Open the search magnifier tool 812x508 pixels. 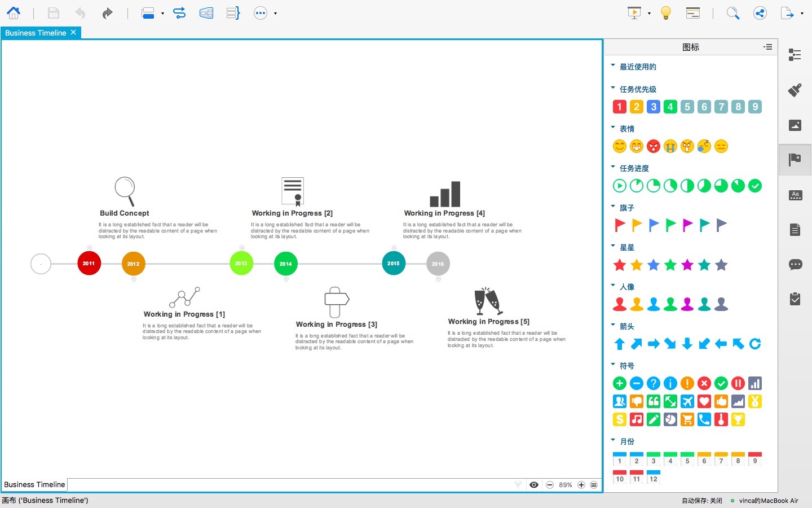tap(732, 12)
